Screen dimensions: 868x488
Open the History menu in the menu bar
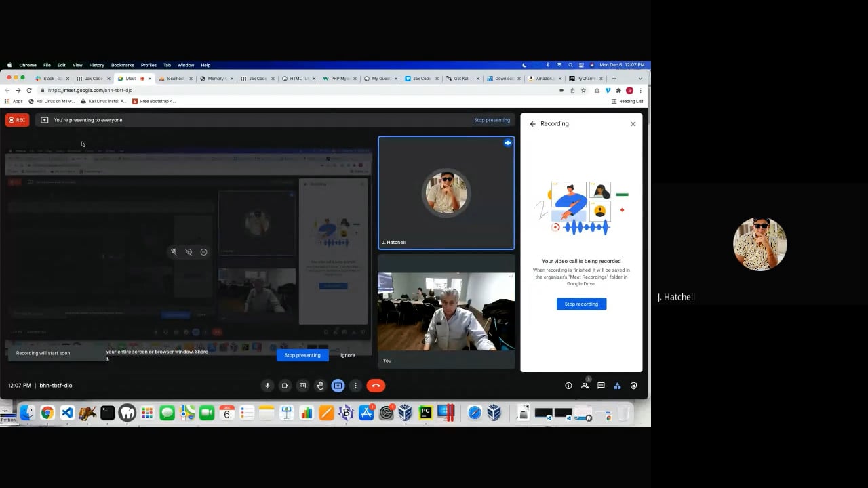coord(96,65)
